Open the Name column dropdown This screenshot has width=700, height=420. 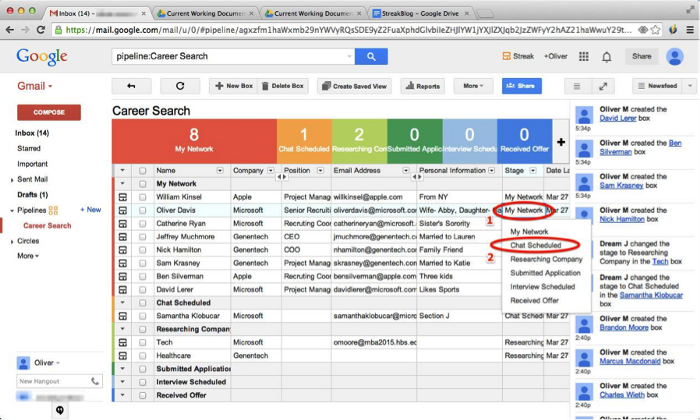pyautogui.click(x=220, y=170)
